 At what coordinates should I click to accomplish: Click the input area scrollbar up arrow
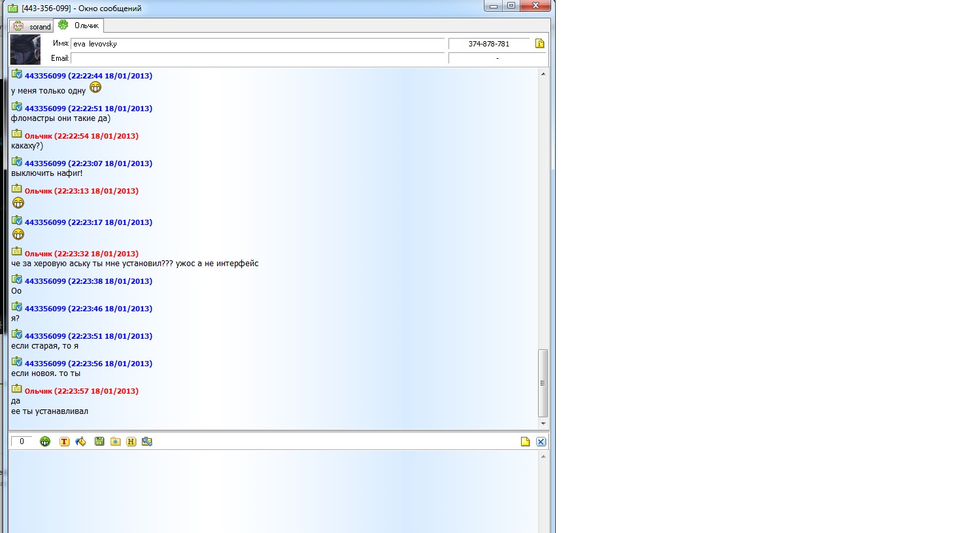(x=543, y=456)
